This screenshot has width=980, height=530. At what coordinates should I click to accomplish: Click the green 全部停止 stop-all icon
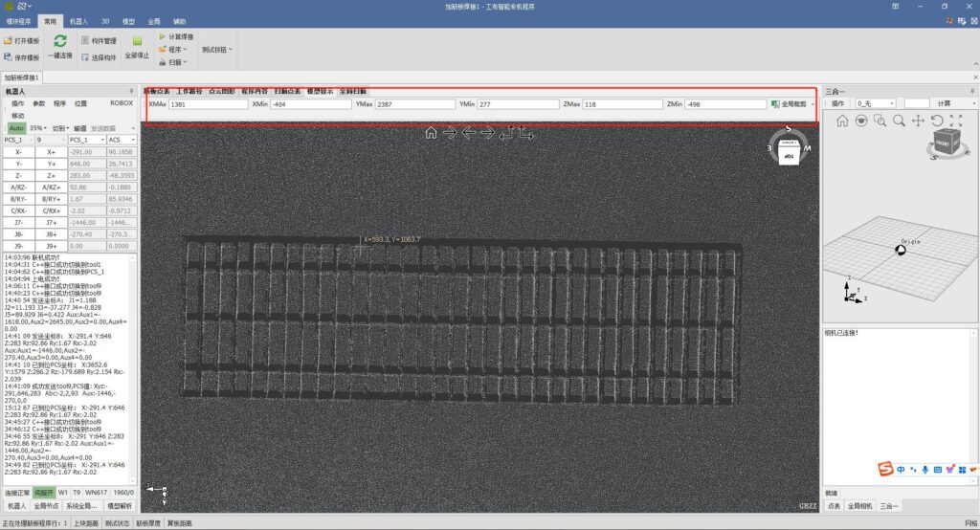pyautogui.click(x=137, y=42)
